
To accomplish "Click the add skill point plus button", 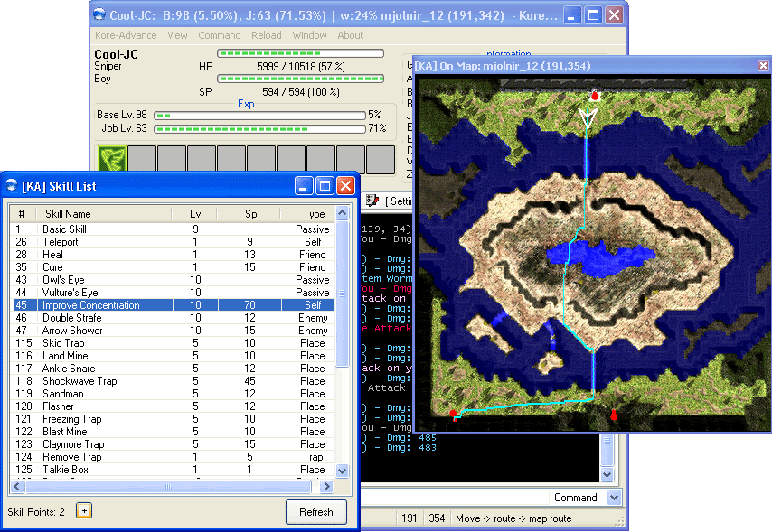I will point(84,511).
